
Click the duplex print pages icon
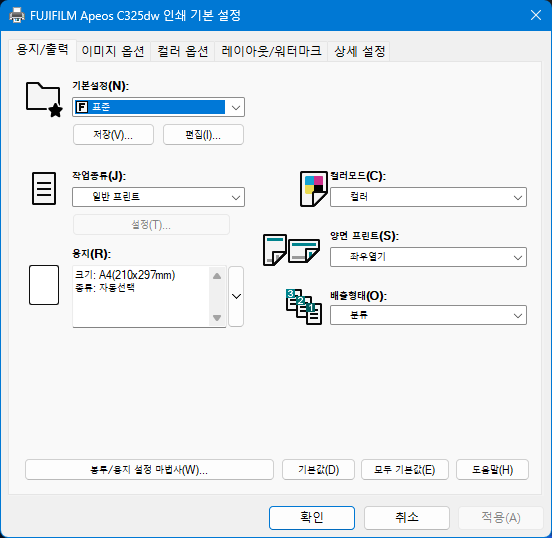[x=291, y=250]
